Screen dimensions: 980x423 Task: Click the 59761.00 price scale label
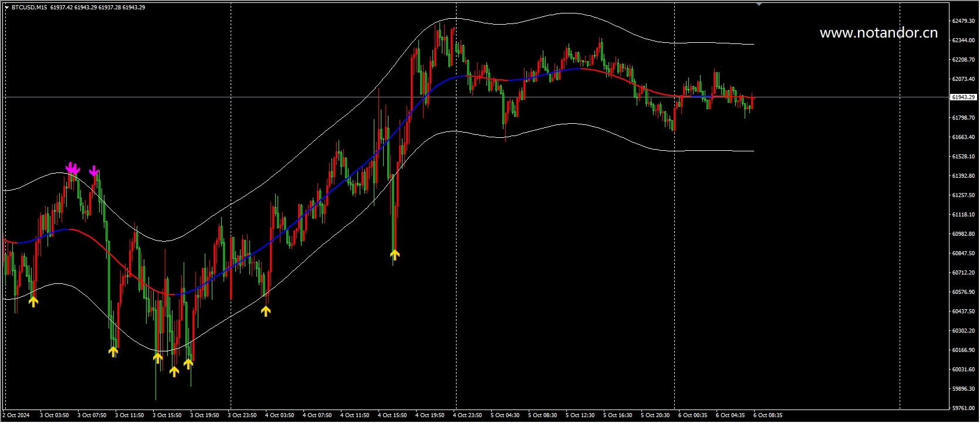click(963, 408)
